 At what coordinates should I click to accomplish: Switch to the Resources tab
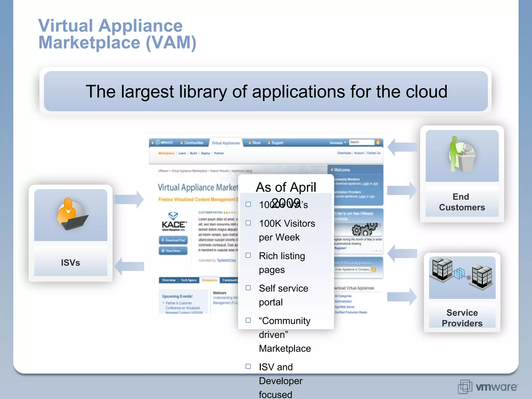tap(209, 280)
